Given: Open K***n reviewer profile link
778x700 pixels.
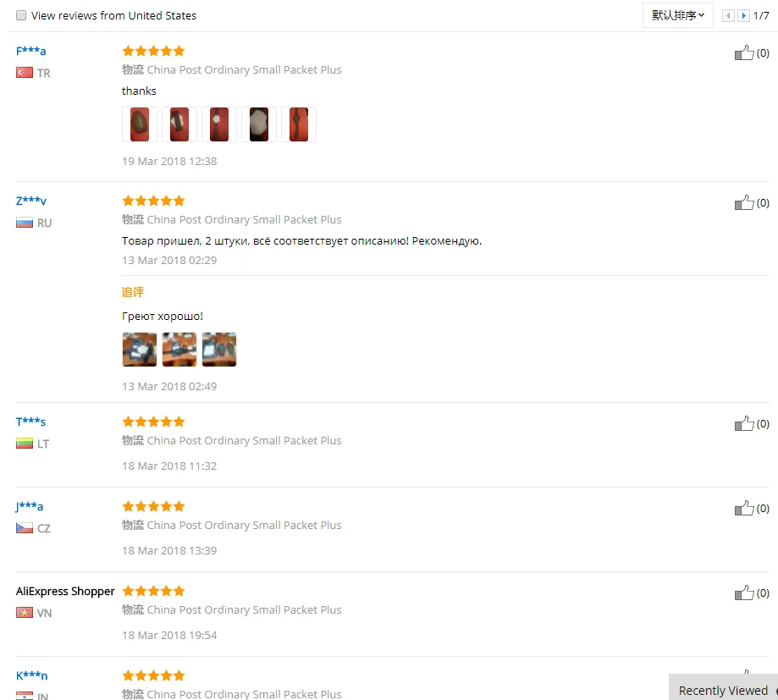Looking at the screenshot, I should (x=32, y=675).
